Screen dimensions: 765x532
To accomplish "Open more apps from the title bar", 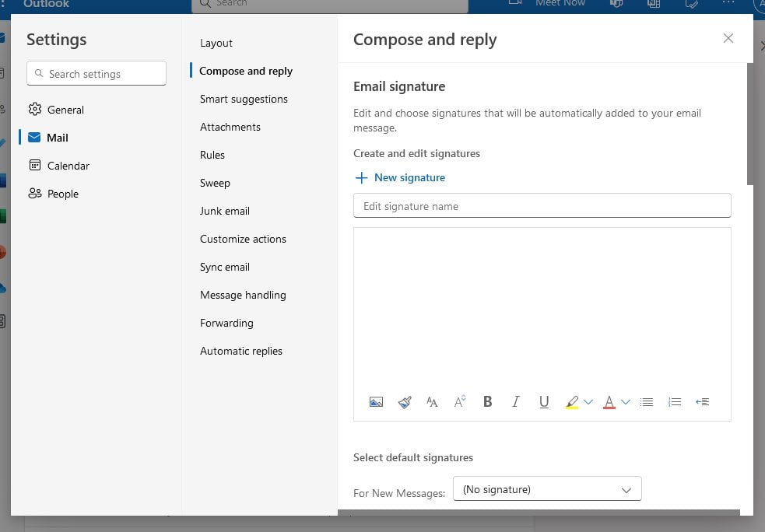I will tap(728, 4).
